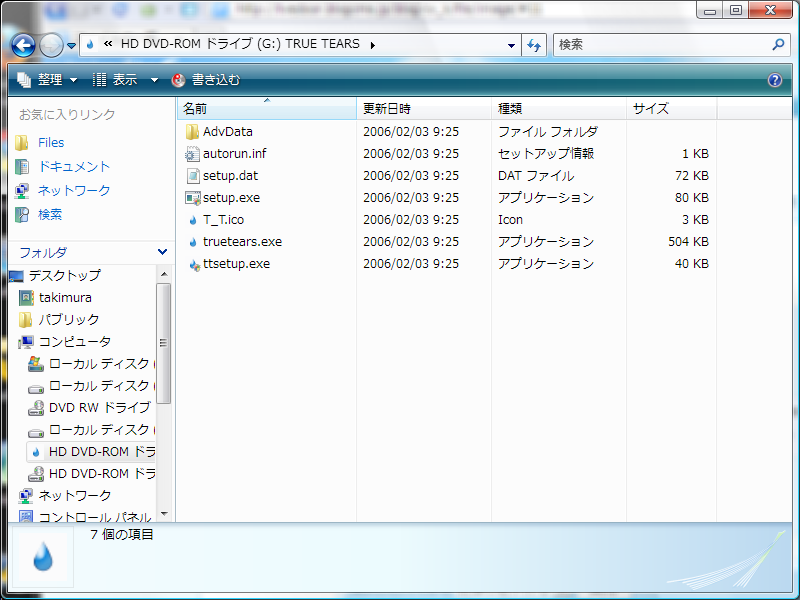Select コントロール パネル in folder tree

coord(95,517)
